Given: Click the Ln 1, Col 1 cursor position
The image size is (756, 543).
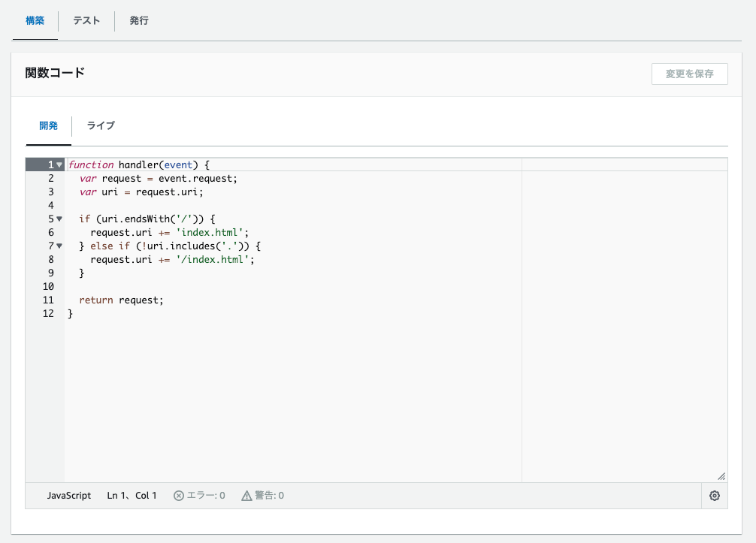Looking at the screenshot, I should 132,495.
